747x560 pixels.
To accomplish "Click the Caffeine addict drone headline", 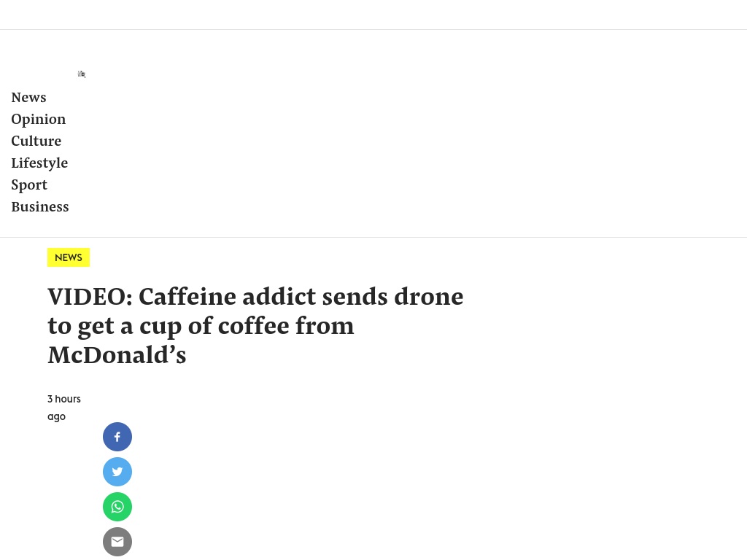I will click(x=255, y=326).
